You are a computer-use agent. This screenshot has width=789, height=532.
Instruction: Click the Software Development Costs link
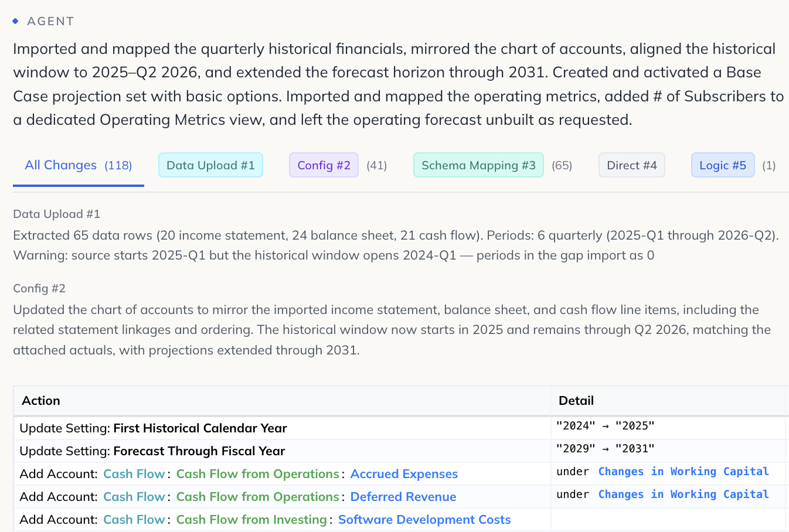(x=424, y=520)
